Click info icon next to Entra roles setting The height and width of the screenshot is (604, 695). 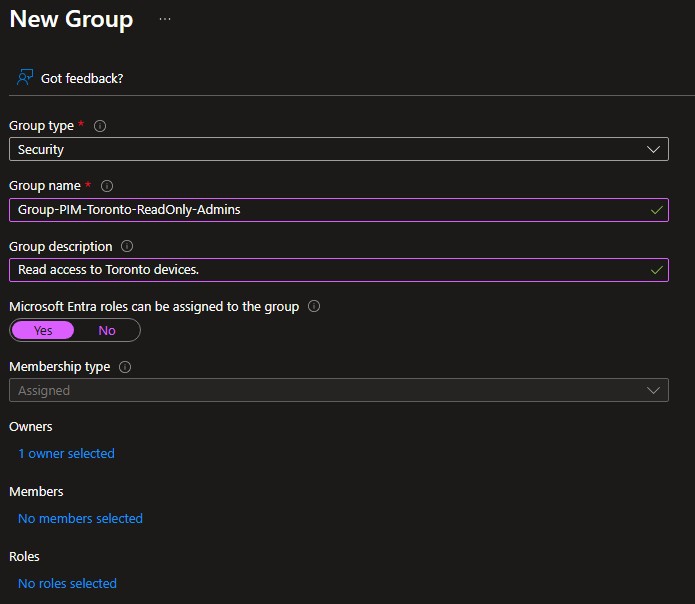click(314, 307)
